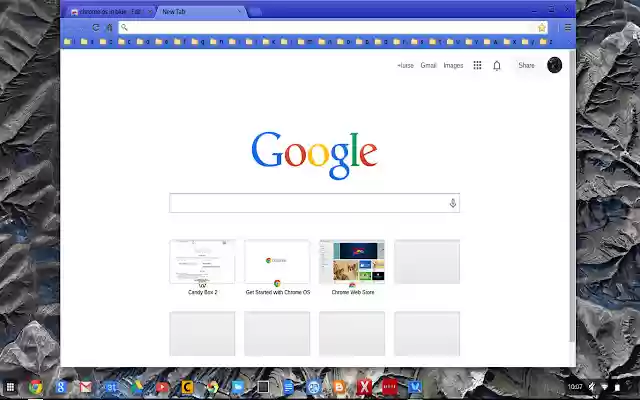This screenshot has height=400, width=640.
Task: Open Google notifications bell
Action: (497, 65)
